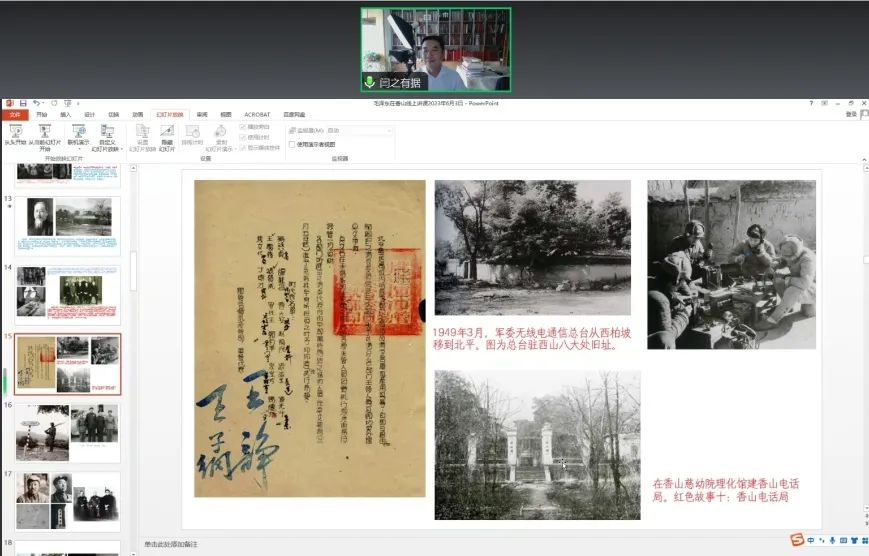Image resolution: width=869 pixels, height=556 pixels.
Task: Click the thumbnail pane vertical scrollbar handle
Action: (x=133, y=271)
